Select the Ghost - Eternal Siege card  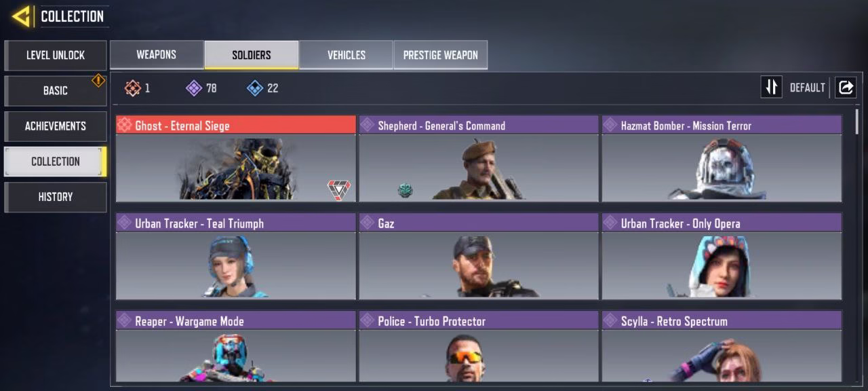coord(236,159)
